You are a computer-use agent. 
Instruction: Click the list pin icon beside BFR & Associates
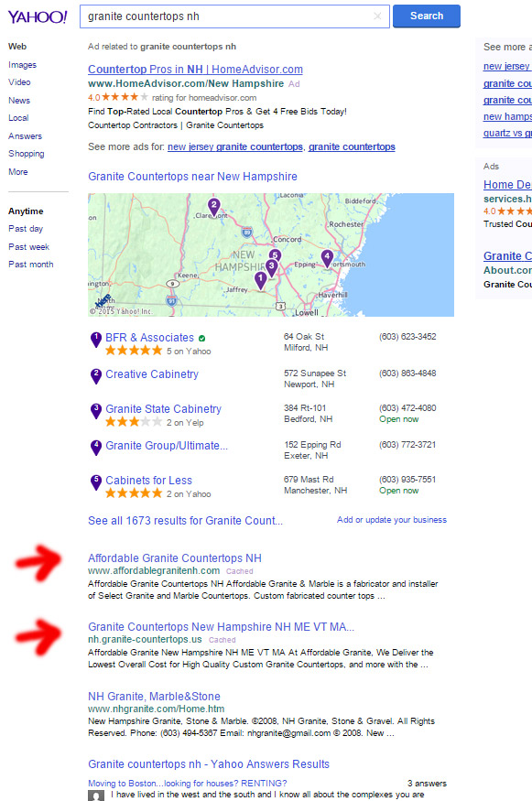pos(95,340)
